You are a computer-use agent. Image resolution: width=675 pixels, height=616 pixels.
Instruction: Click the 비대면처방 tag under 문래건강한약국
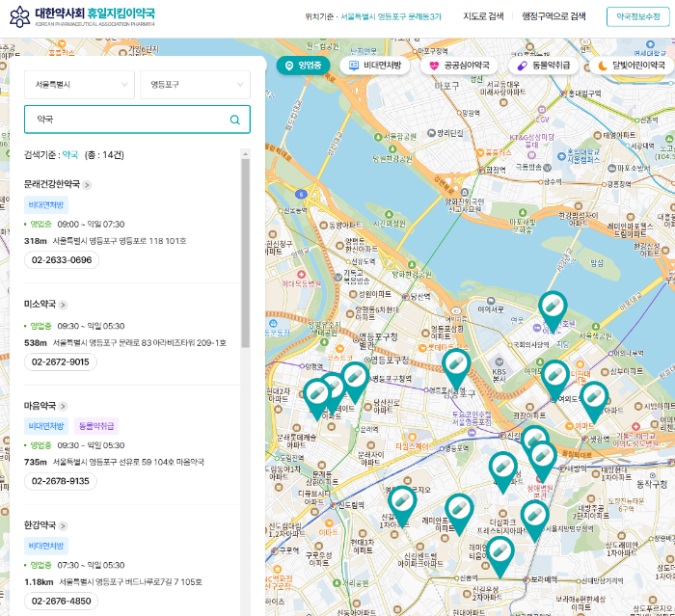point(46,205)
